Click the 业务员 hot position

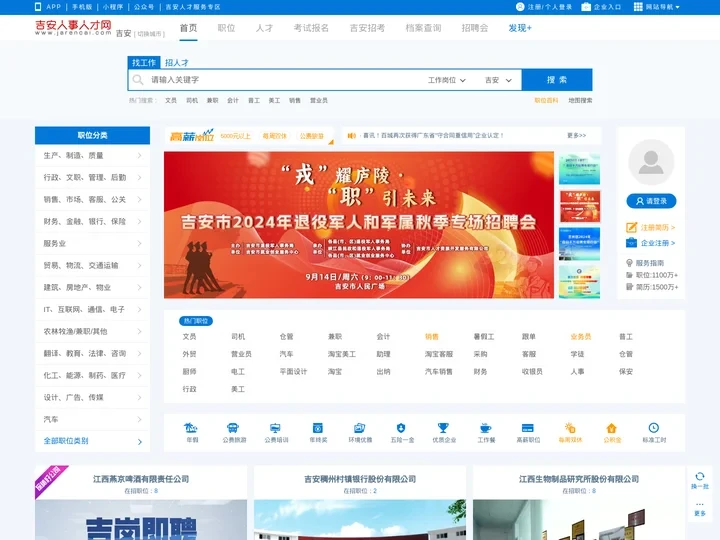point(581,337)
